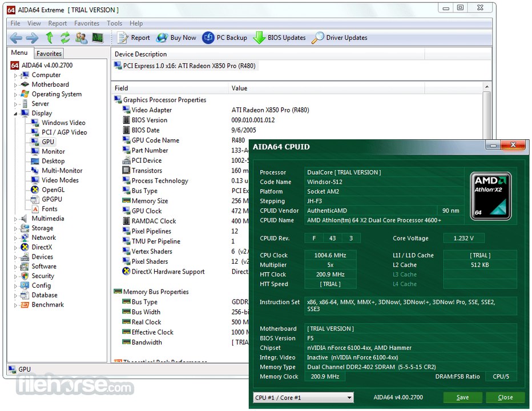Expand the Computer tree node
This screenshot has height=411, width=532.
[x=15, y=75]
